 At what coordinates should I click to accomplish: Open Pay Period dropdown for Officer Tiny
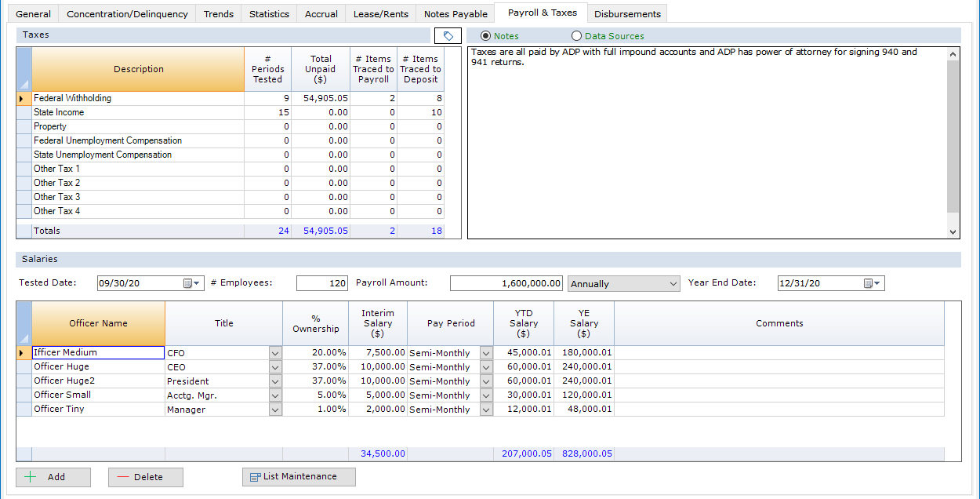pyautogui.click(x=486, y=410)
